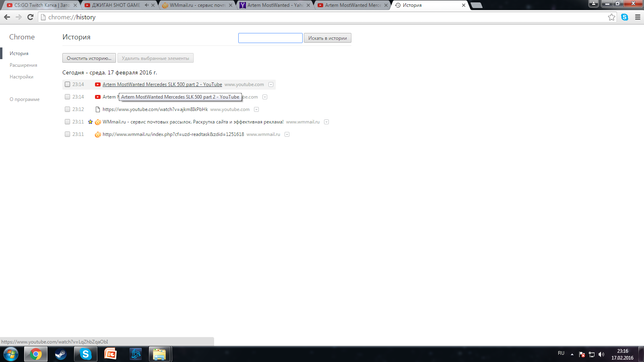The height and width of the screenshot is (362, 644).
Task: Click the Show desktop button at the taskbar edge
Action: [x=641, y=354]
